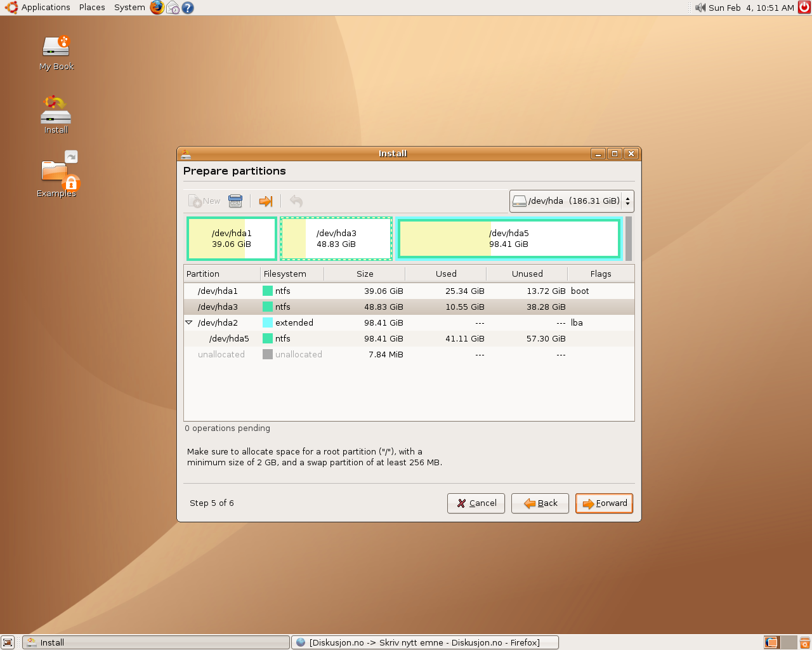Click the 39.06 GiB size cell

coord(384,291)
